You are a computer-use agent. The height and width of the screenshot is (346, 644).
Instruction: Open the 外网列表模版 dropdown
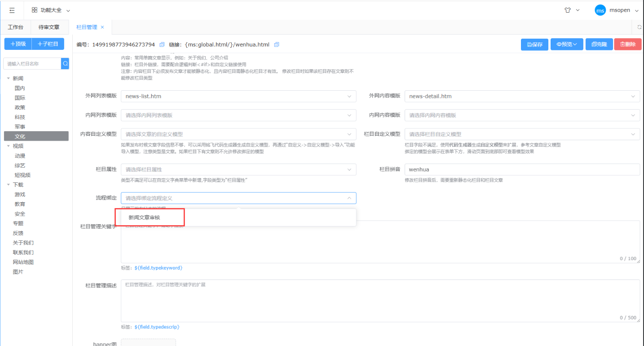point(238,96)
